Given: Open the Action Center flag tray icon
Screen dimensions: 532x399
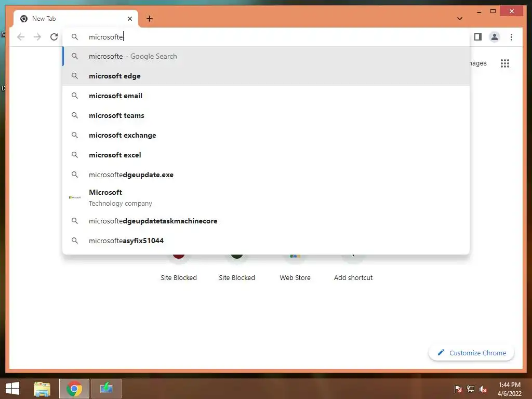Looking at the screenshot, I should (x=458, y=389).
